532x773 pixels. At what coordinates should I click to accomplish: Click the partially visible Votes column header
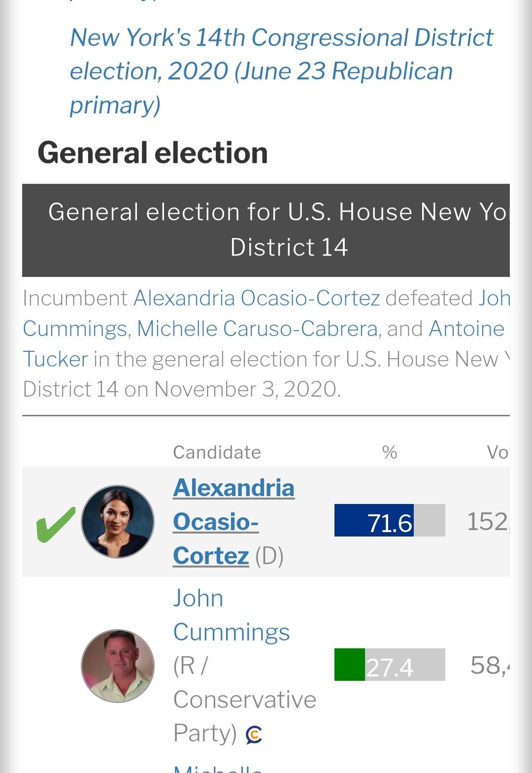(x=497, y=452)
